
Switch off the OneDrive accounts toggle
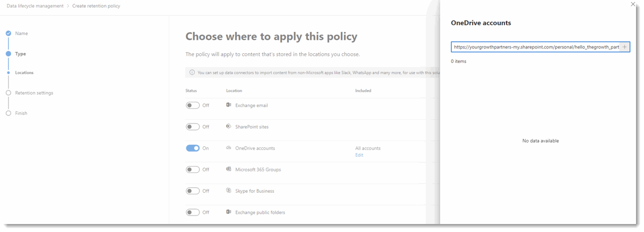(x=193, y=148)
